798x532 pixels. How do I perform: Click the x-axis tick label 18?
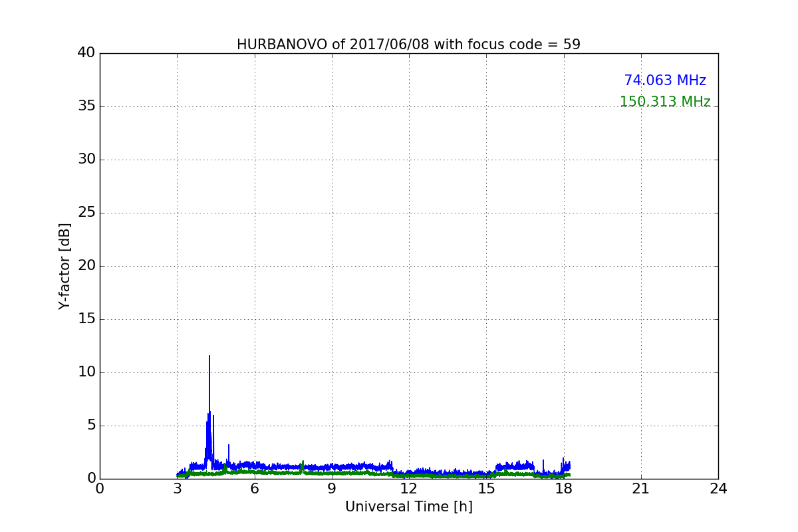[563, 489]
